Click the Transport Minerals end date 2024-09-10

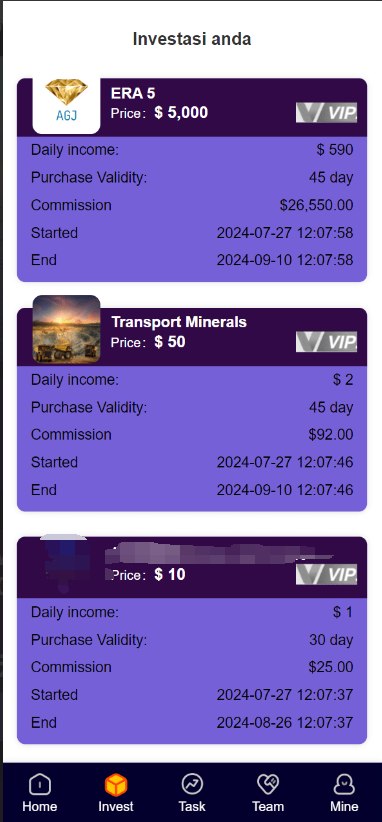click(255, 490)
